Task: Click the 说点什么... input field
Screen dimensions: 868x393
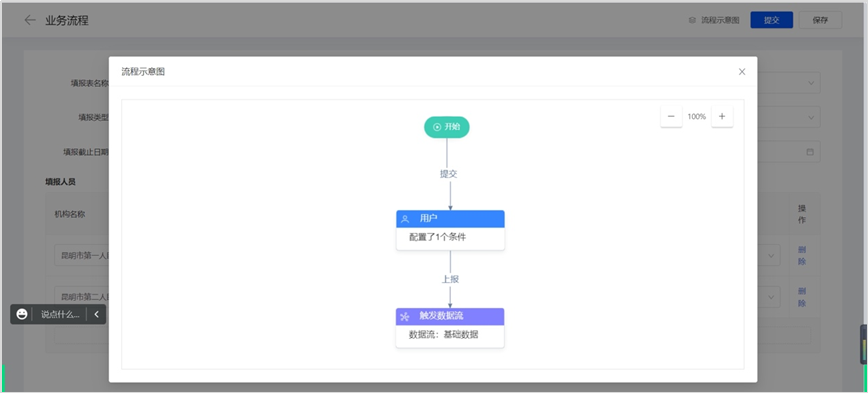Action: pos(60,314)
